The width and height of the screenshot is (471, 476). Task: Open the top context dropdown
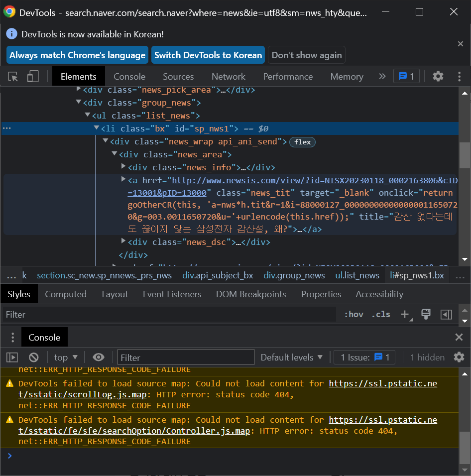click(x=66, y=357)
